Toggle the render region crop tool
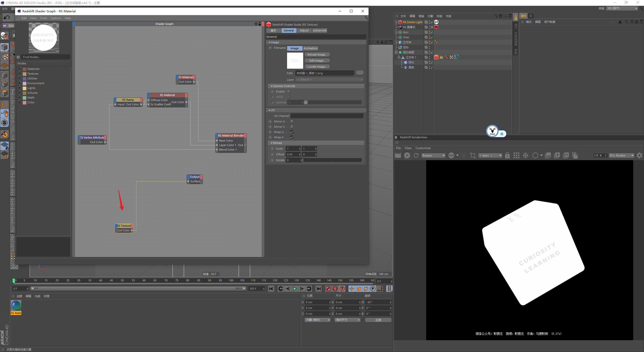Screen dimensions: 644x352 click(x=473, y=155)
